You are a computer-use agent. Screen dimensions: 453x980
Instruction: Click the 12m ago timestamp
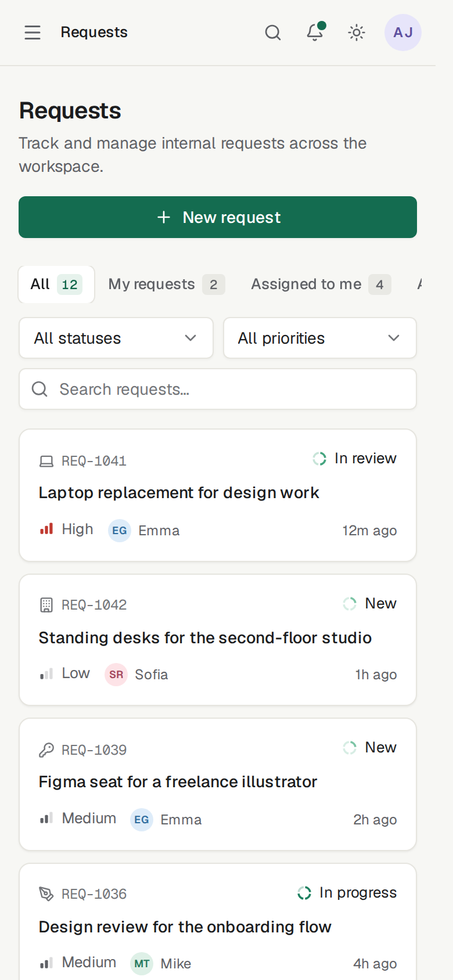click(369, 531)
